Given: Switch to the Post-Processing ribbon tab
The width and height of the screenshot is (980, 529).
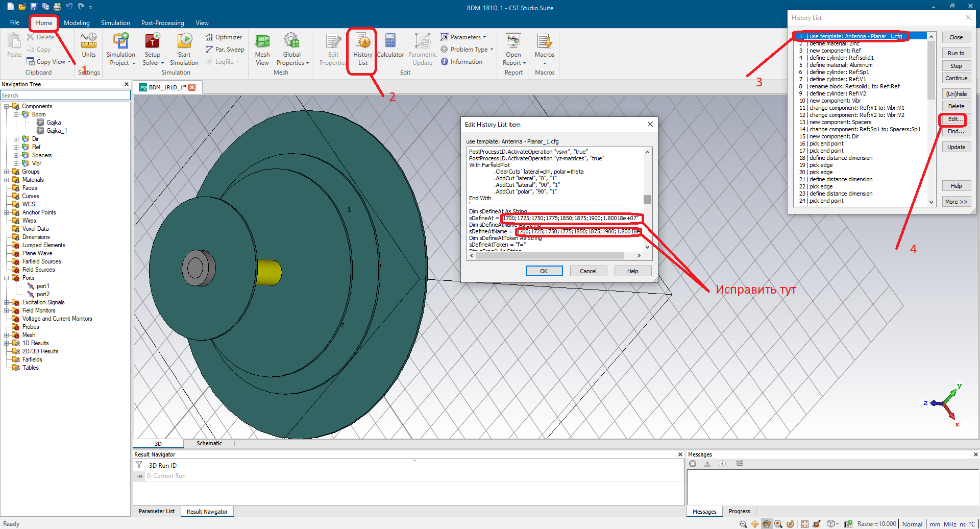Looking at the screenshot, I should tap(162, 23).
